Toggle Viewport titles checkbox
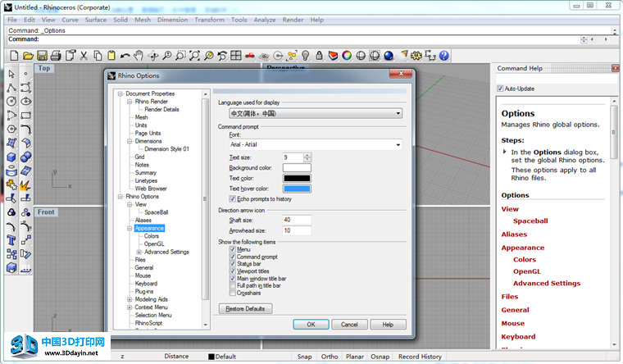This screenshot has height=364, width=623. 233,271
